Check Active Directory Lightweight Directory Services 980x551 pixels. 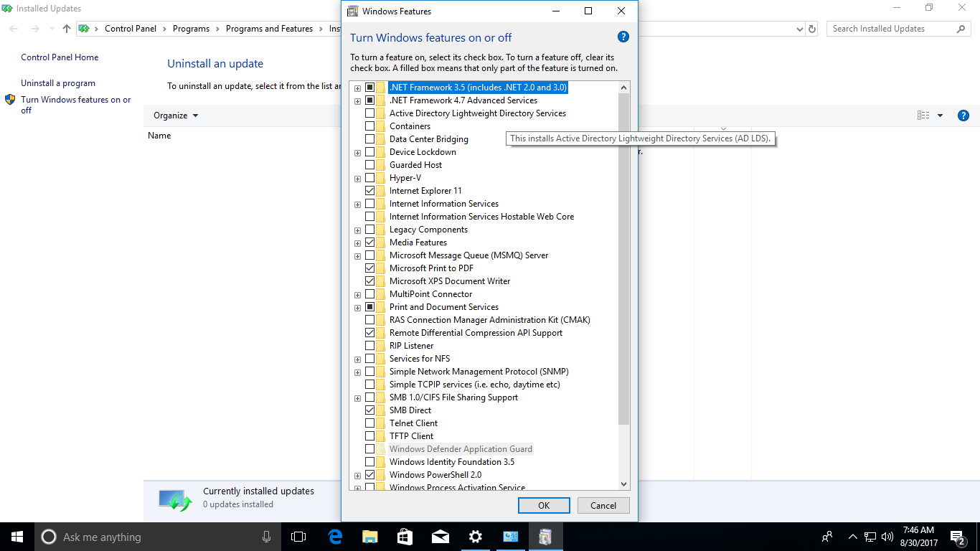click(x=369, y=113)
